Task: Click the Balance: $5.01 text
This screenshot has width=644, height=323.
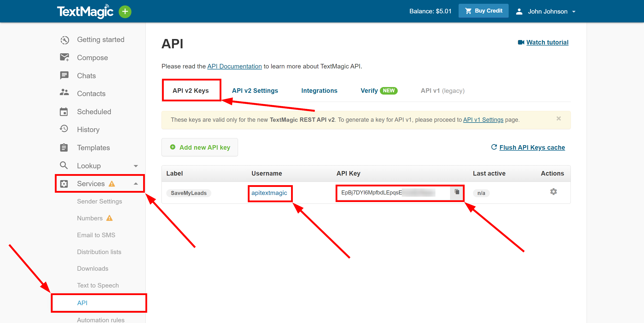Action: point(430,11)
